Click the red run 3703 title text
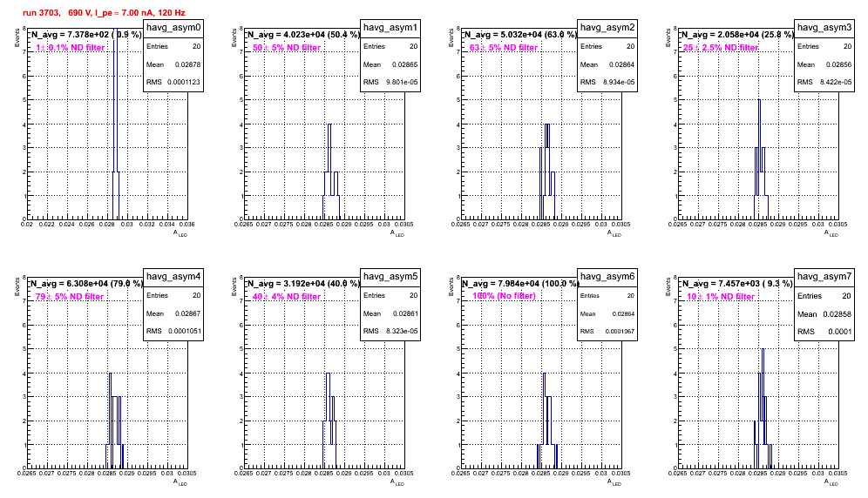Screen dimensions: 868x498 tap(104, 13)
